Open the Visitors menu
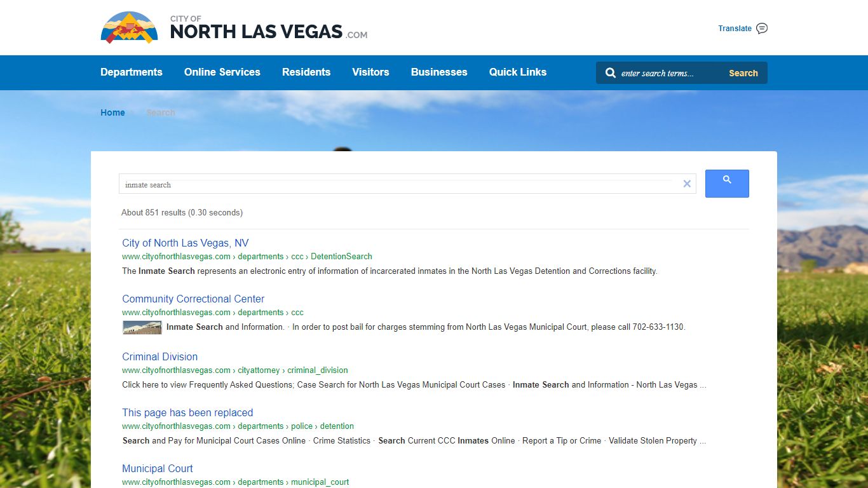The image size is (868, 488). (370, 72)
